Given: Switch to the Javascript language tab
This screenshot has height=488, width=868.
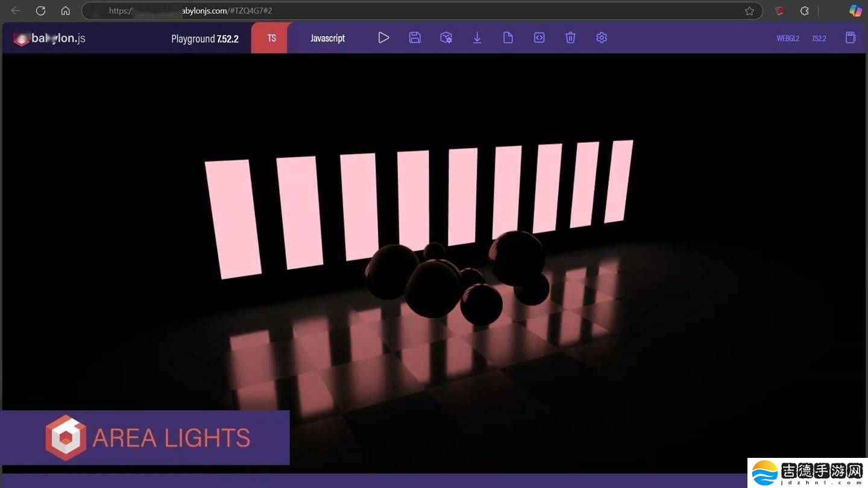Looking at the screenshot, I should click(327, 38).
